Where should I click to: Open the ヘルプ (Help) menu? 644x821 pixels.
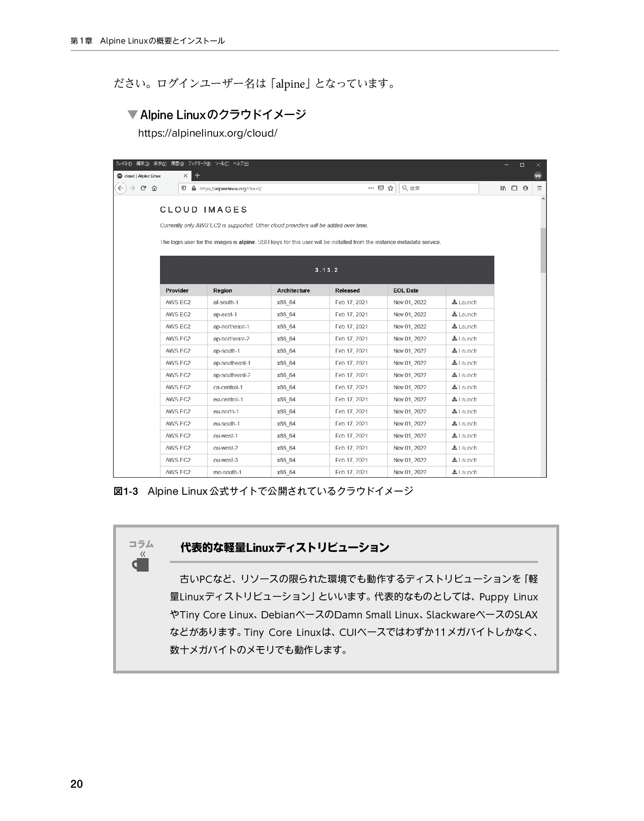pos(240,164)
